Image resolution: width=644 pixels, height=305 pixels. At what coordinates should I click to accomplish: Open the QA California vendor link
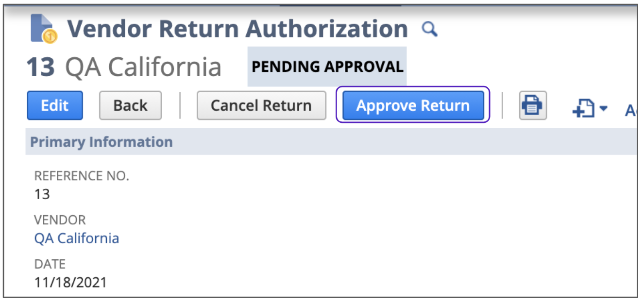click(77, 238)
